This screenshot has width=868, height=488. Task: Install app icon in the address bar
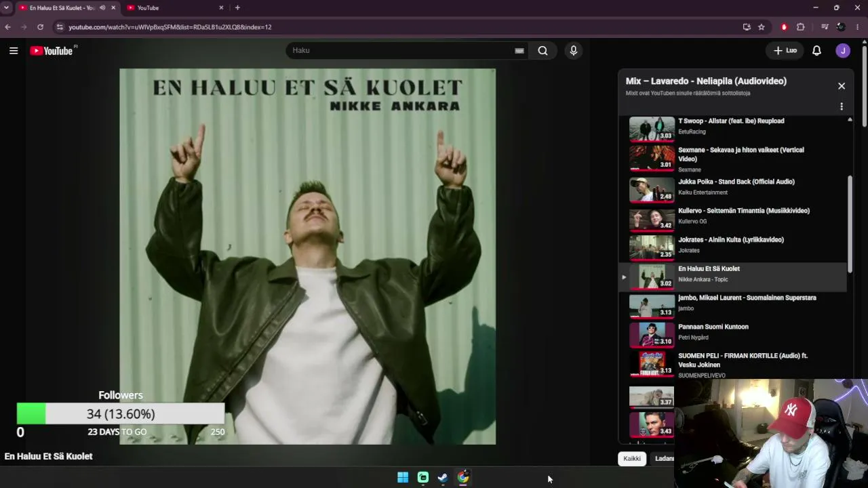747,27
